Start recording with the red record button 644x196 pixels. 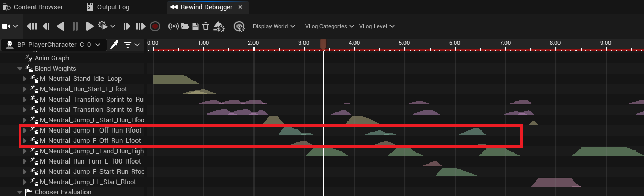[155, 26]
